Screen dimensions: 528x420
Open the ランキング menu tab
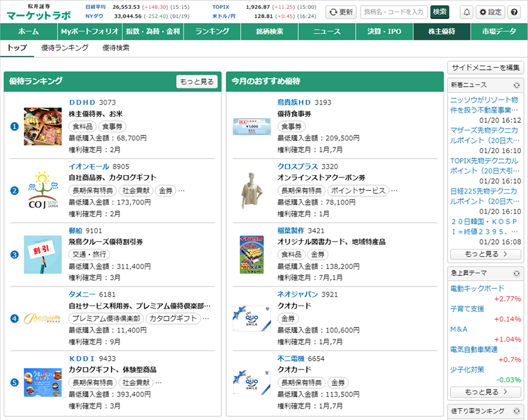[212, 32]
